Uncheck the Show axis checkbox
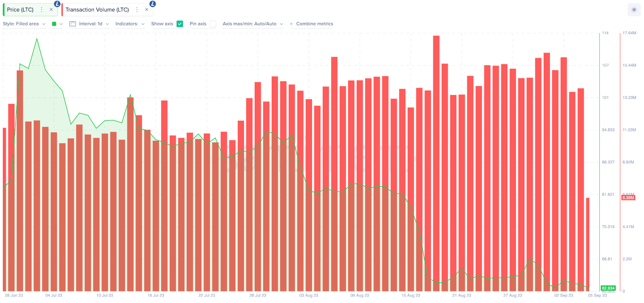 180,24
